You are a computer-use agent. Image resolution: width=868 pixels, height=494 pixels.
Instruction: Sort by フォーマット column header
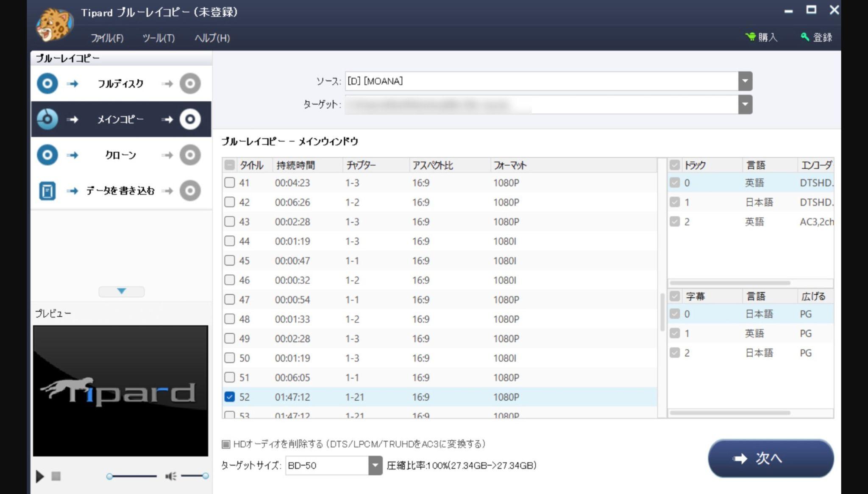573,165
